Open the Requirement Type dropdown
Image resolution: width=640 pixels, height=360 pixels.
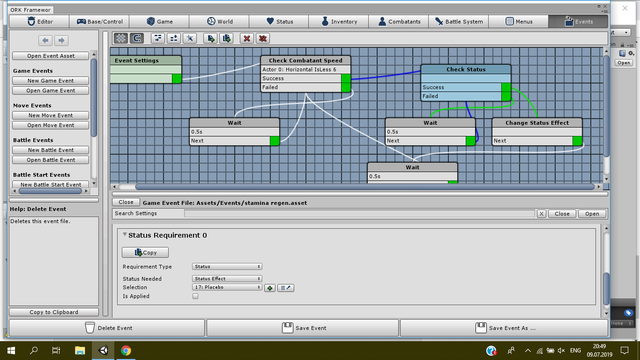point(227,267)
